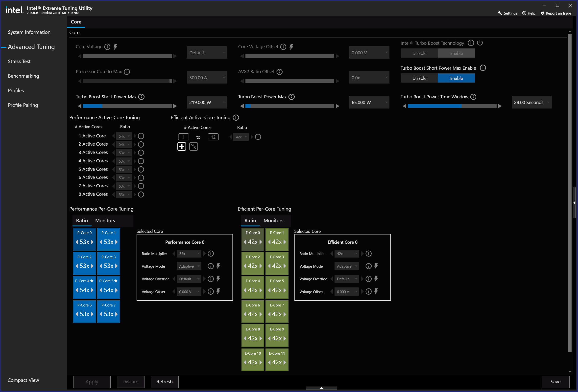Click the Apply button
578x392 pixels.
click(x=92, y=382)
